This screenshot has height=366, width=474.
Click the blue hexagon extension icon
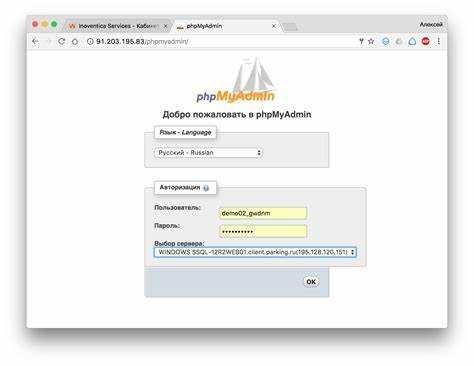pyautogui.click(x=412, y=41)
